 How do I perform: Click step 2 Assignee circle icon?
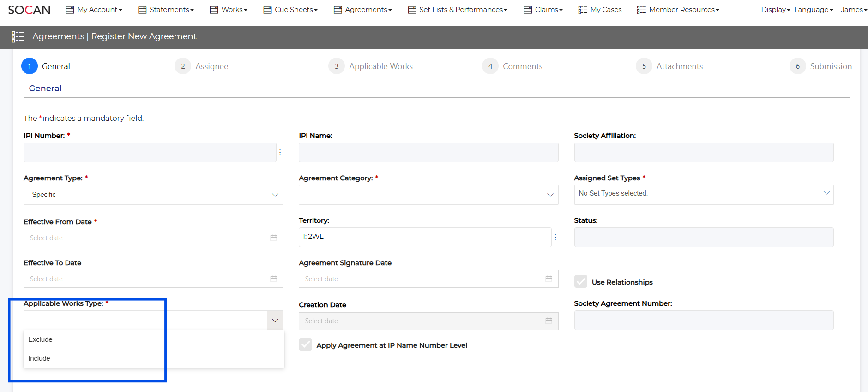click(x=183, y=66)
